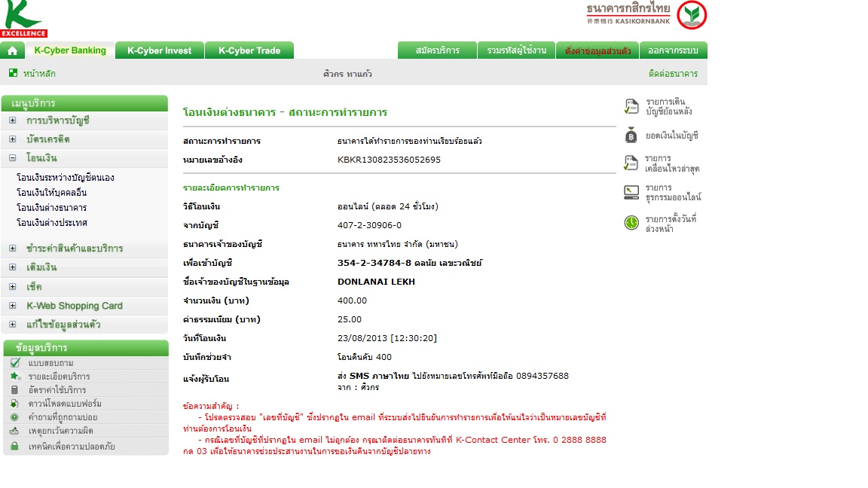Select โอนเงินต่างธนาคาร submenu
The image size is (868, 488).
click(51, 208)
